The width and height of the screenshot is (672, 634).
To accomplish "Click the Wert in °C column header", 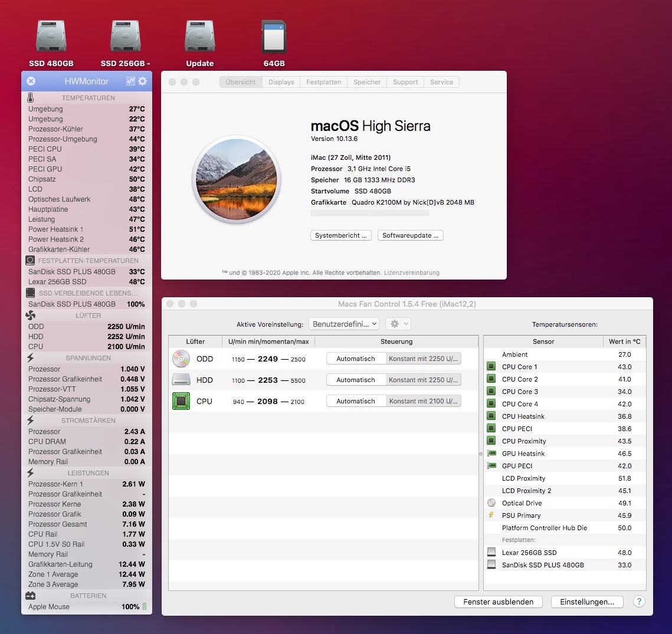I will [x=624, y=341].
